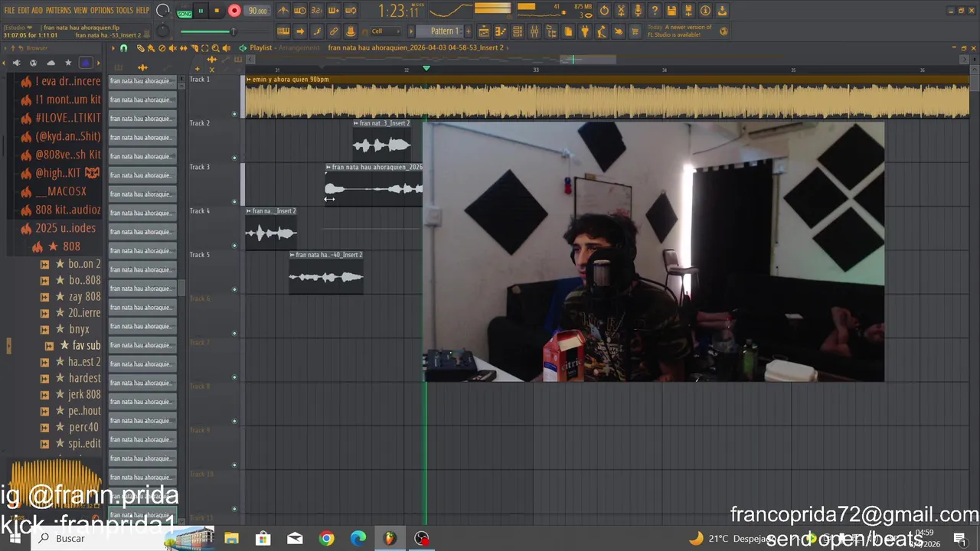Open the TOOLS menu
Viewport: 980px width, 551px height.
125,11
